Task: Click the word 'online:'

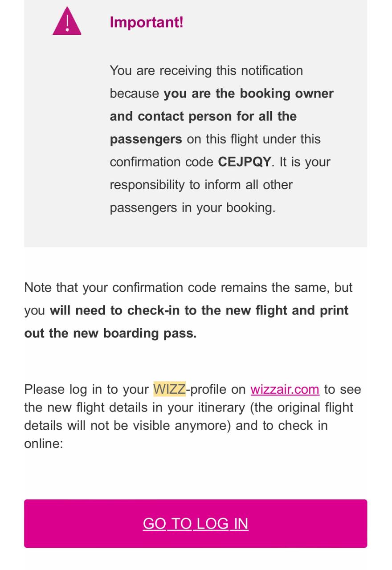Action: pos(44,444)
